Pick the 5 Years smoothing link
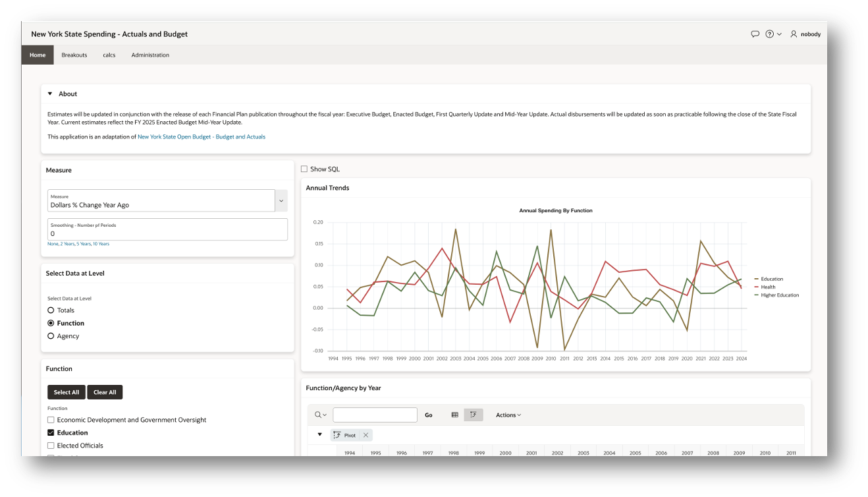 [84, 244]
